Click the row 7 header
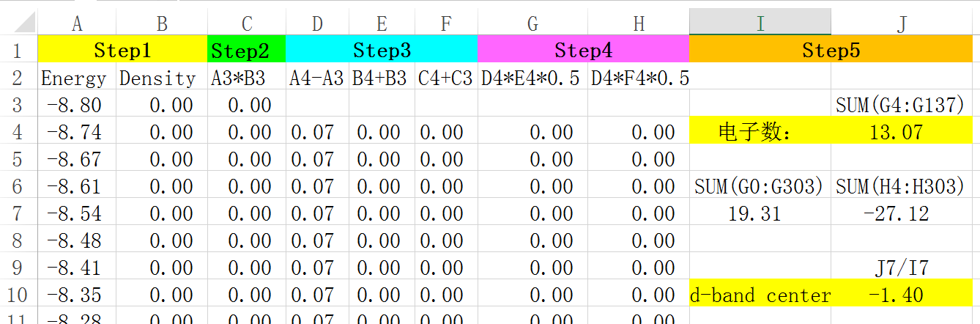The height and width of the screenshot is (324, 980). coord(18,214)
